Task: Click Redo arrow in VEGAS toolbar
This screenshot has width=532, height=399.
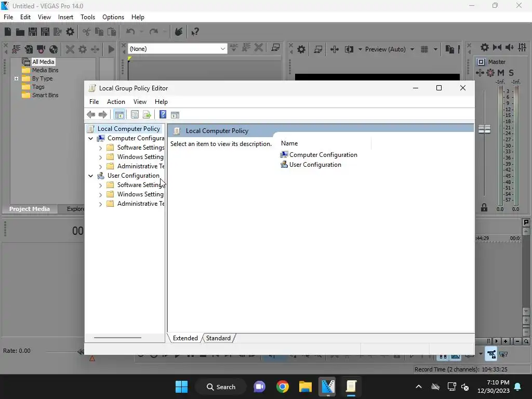Action: point(154,32)
